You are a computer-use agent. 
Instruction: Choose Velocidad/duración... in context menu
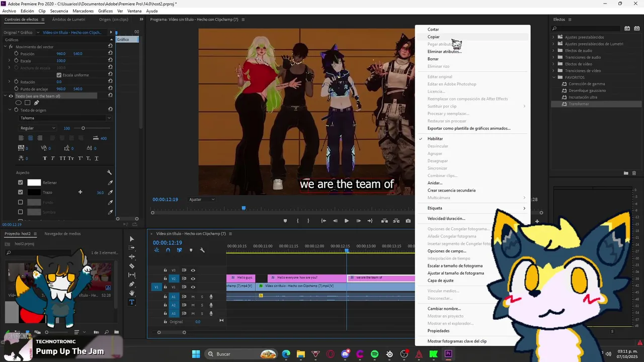pyautogui.click(x=446, y=219)
